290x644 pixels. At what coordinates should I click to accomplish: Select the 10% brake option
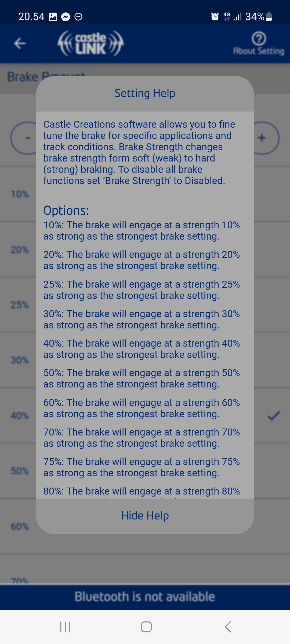point(20,194)
